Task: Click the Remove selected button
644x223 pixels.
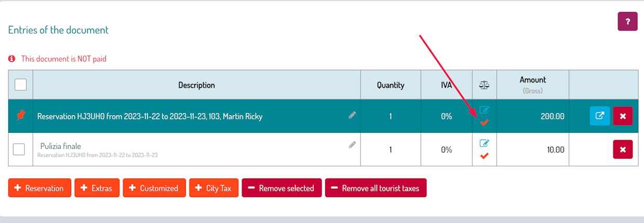Action: click(282, 188)
